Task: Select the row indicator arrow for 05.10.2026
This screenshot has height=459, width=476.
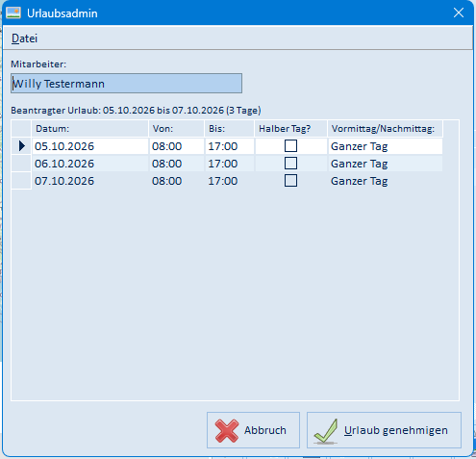Action: pos(21,146)
